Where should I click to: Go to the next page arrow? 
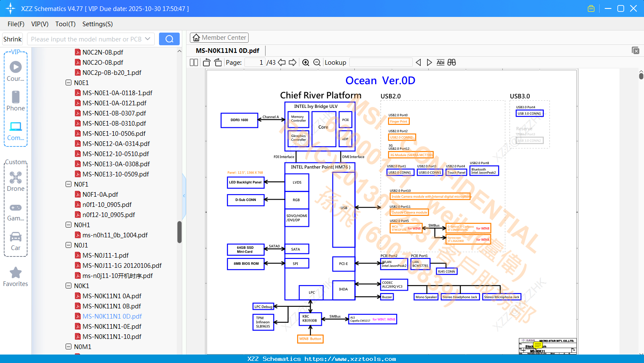coord(293,63)
